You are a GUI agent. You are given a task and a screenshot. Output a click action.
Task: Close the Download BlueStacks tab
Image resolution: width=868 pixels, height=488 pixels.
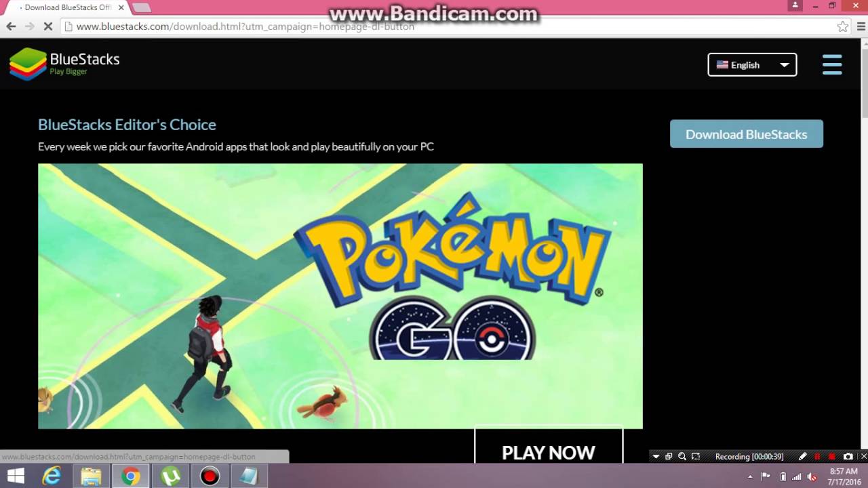click(x=121, y=7)
